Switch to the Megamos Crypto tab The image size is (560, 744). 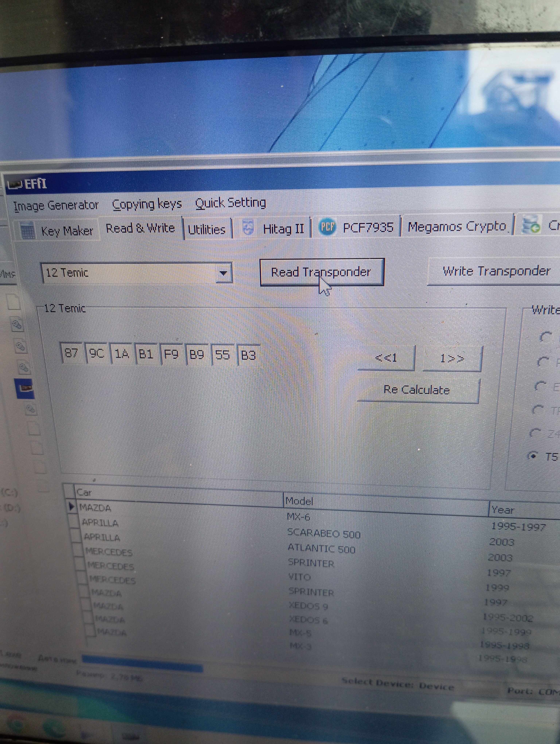coord(456,227)
